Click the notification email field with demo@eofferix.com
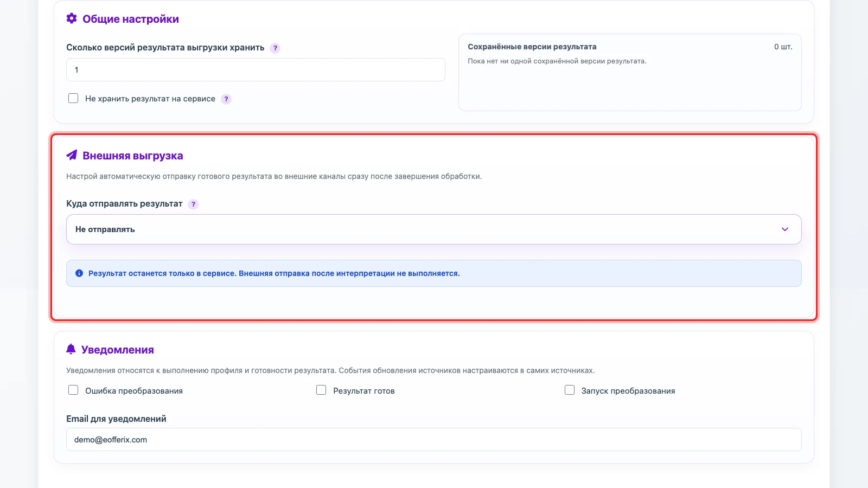This screenshot has height=488, width=868. click(x=433, y=440)
